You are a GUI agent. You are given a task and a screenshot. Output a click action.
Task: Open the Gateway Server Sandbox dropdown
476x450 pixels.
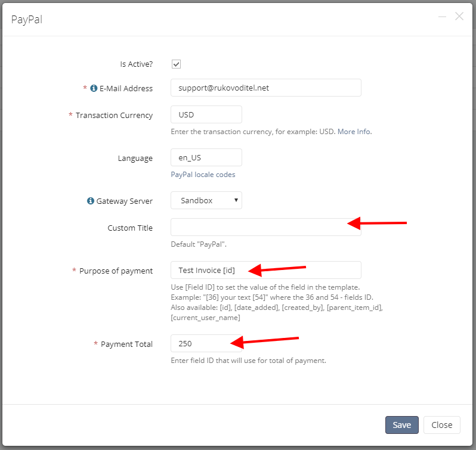206,200
